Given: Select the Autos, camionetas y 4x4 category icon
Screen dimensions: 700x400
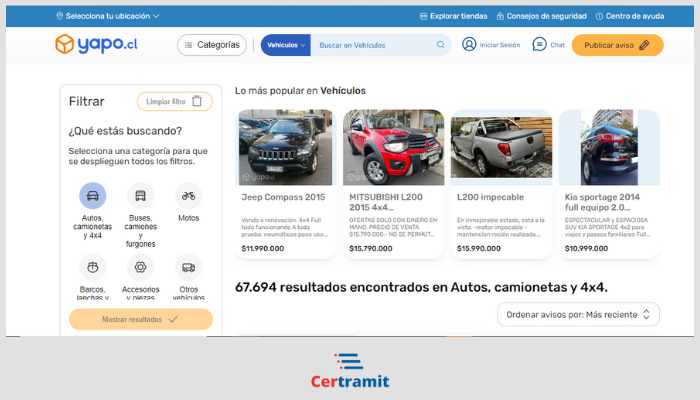Looking at the screenshot, I should (92, 196).
